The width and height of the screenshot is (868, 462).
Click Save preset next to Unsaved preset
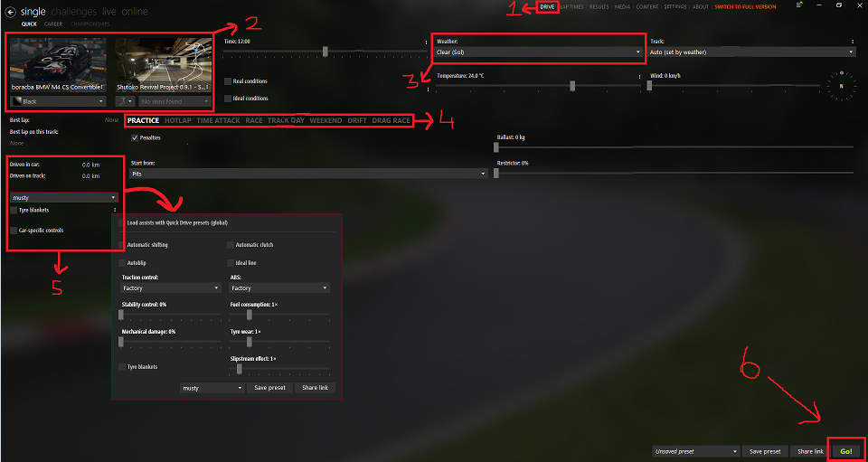pyautogui.click(x=765, y=451)
